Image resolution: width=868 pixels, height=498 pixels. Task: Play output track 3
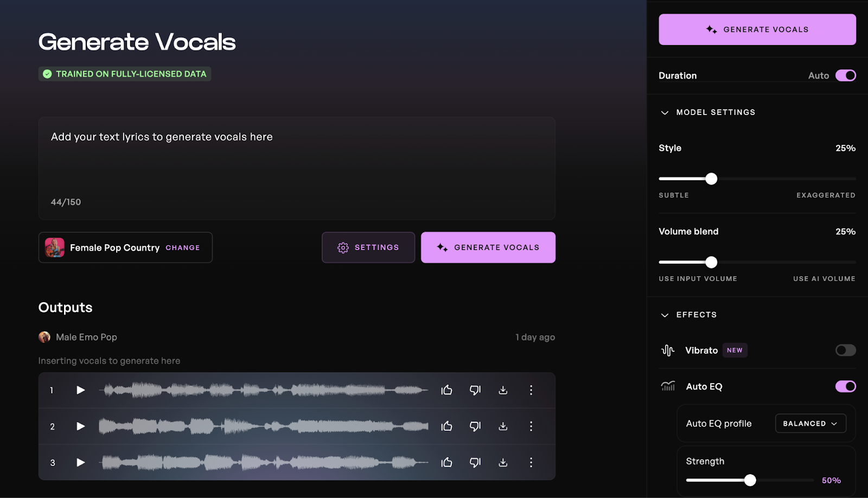point(80,463)
